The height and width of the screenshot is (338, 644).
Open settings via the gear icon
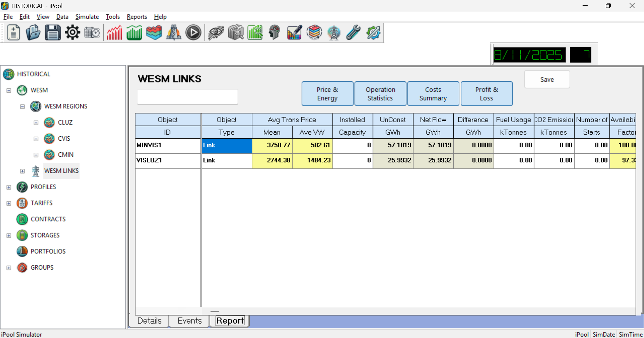tap(72, 33)
